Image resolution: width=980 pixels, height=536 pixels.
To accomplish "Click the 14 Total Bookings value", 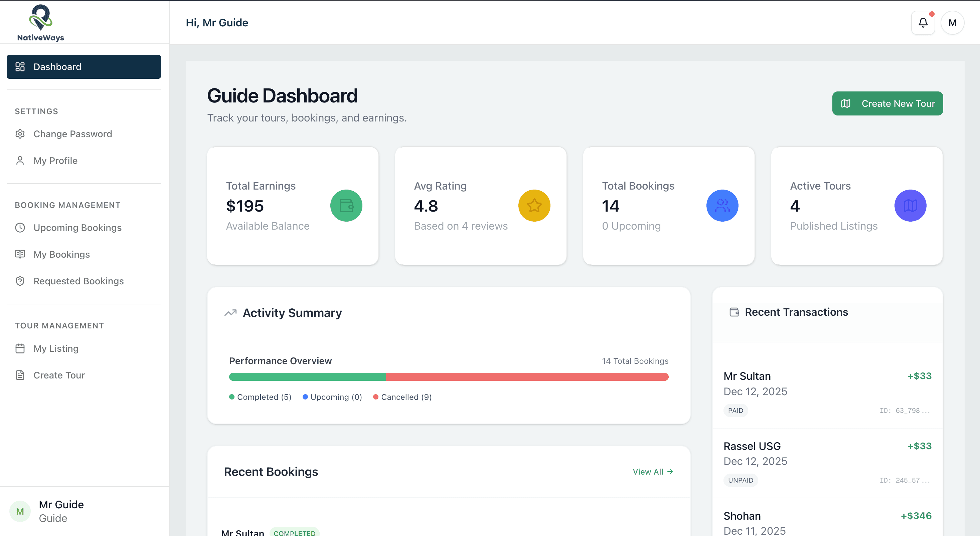I will pos(611,206).
